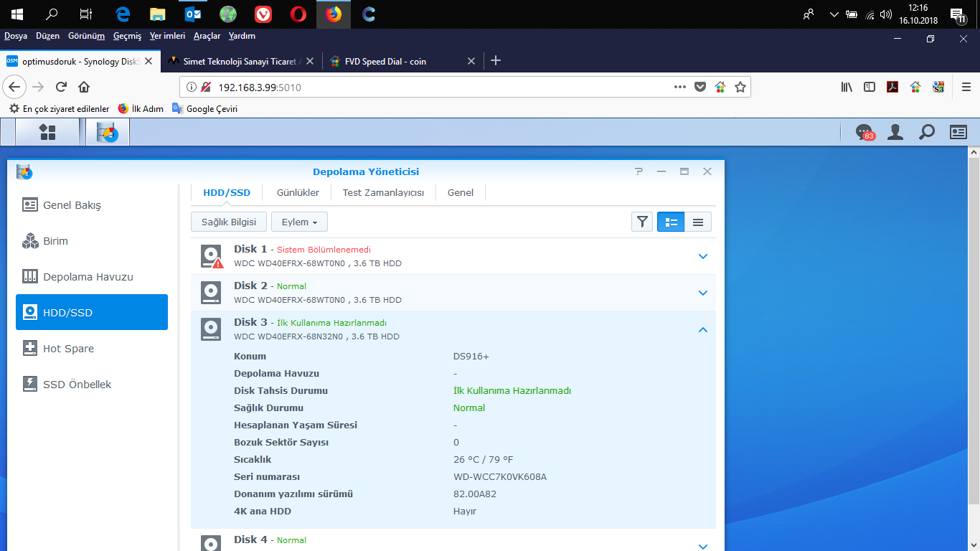Open the Test Zamanlayıcısı tab
Image resolution: width=980 pixels, height=551 pixels.
point(383,192)
